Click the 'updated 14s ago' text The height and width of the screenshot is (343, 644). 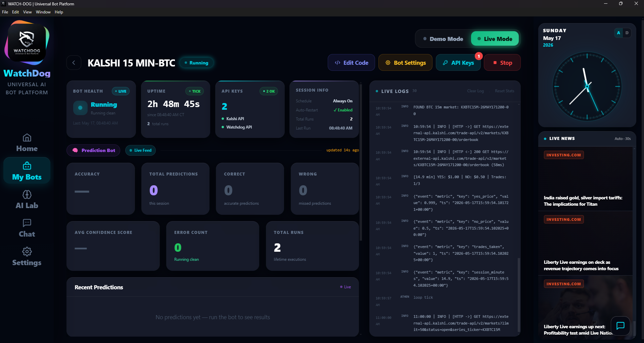click(342, 150)
